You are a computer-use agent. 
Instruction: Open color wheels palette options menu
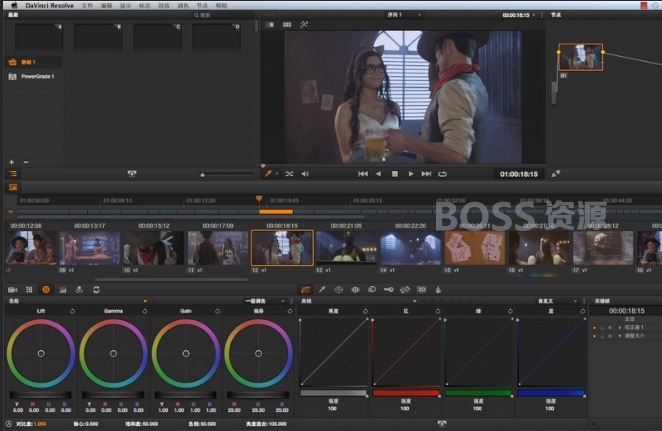[x=291, y=301]
